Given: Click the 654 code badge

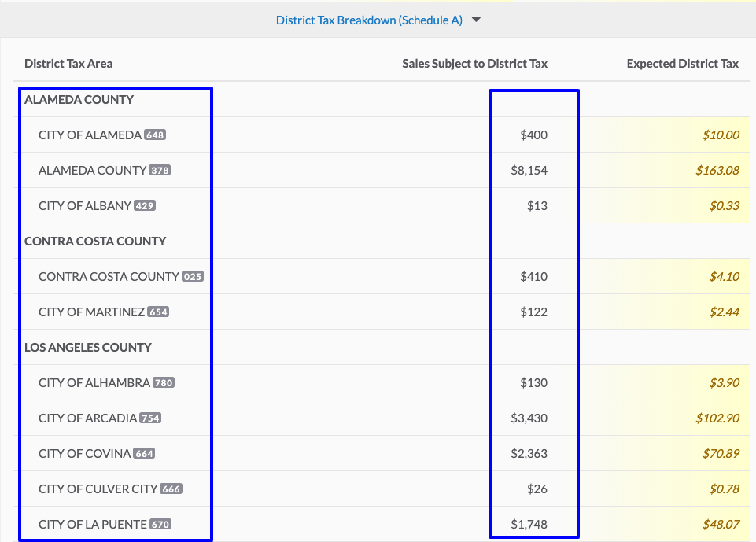Looking at the screenshot, I should tap(158, 312).
